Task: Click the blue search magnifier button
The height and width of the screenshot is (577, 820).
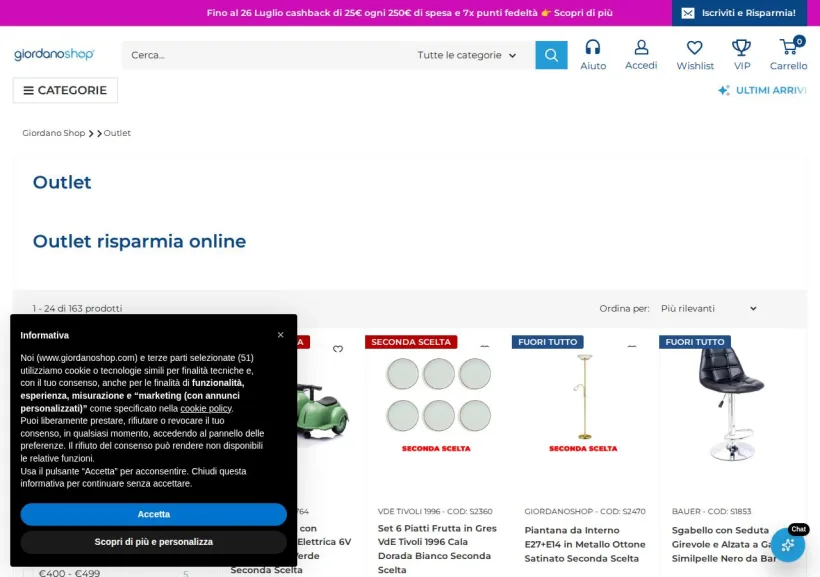Action: point(551,55)
